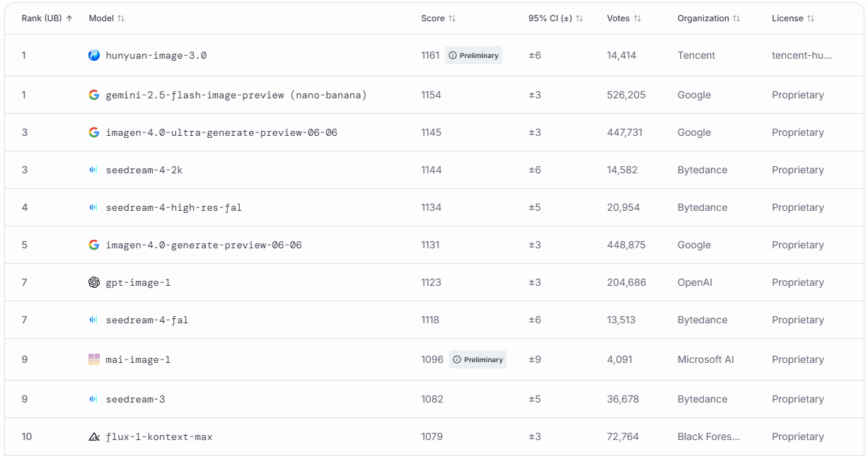Sort the table by Rank (UB) column
Viewport: 868px width, 457px height.
[x=47, y=18]
